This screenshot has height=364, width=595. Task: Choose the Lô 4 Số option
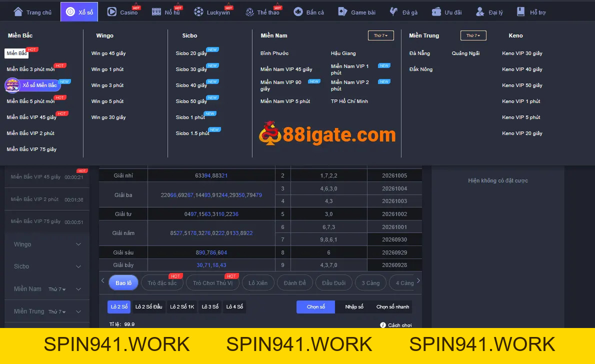point(234,306)
